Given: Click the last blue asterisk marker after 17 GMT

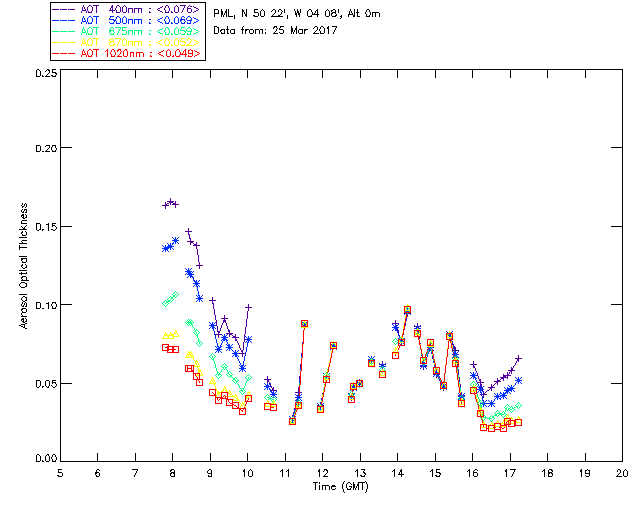Looking at the screenshot, I should 518,380.
